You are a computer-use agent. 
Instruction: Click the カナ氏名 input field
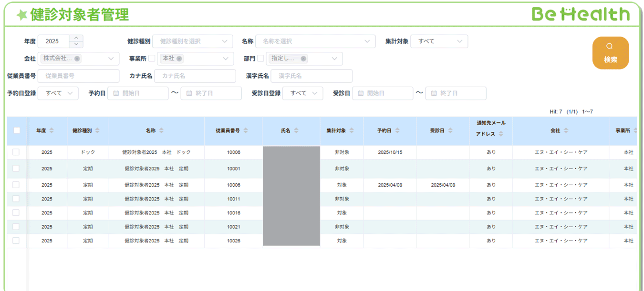pos(195,76)
